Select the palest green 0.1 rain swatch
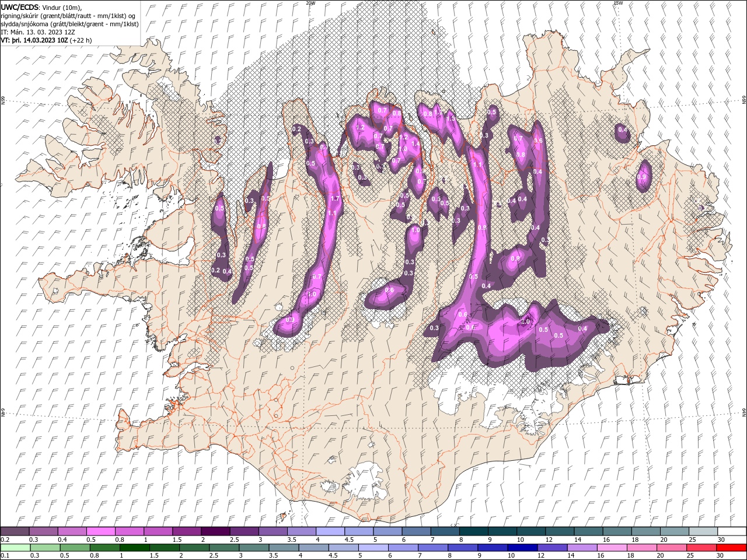Image resolution: width=747 pixels, height=560 pixels. pos(15,548)
